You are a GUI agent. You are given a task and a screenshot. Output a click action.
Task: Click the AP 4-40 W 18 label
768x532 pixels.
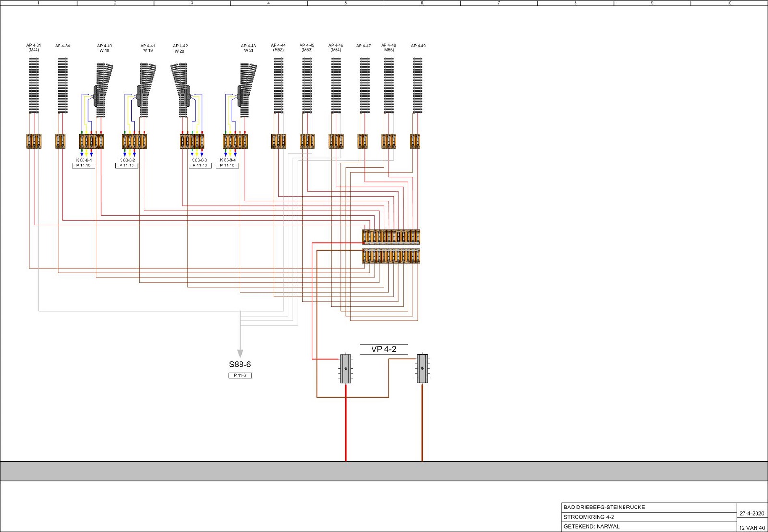tap(105, 48)
